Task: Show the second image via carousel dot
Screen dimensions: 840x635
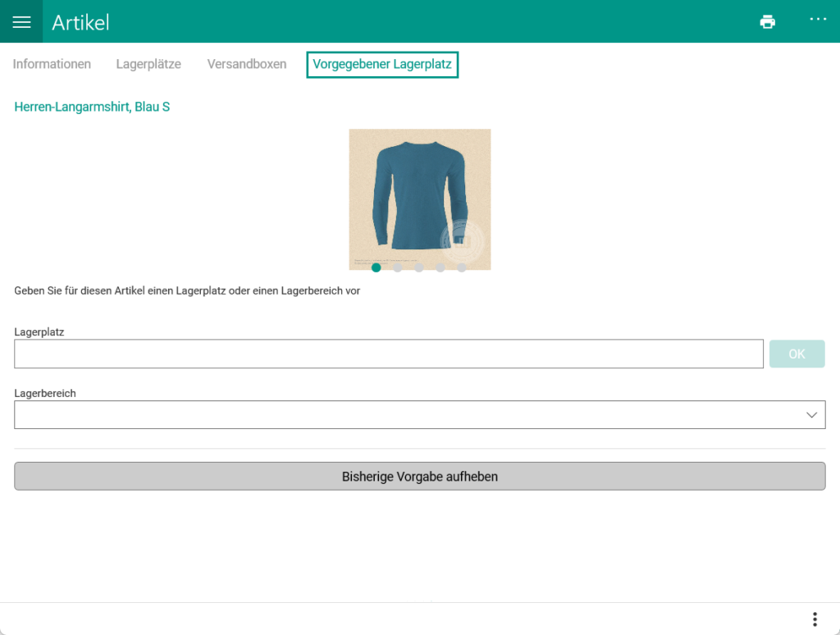Action: (398, 267)
